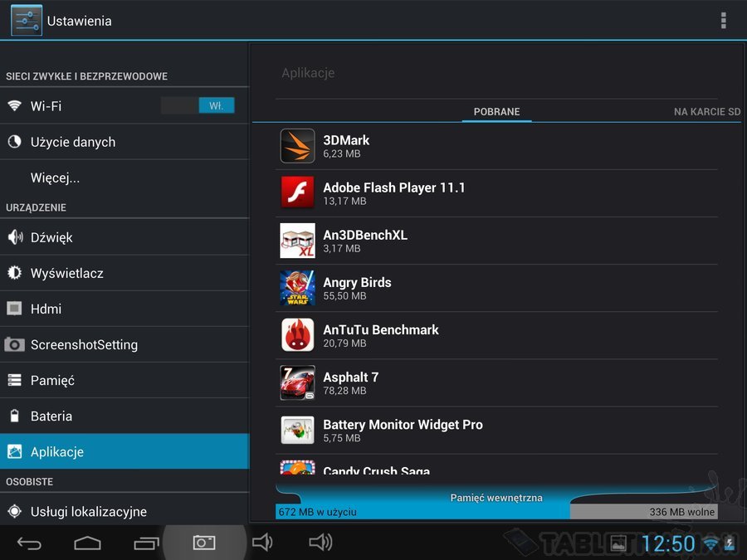Open Więcej... network options
747x560 pixels.
[124, 178]
